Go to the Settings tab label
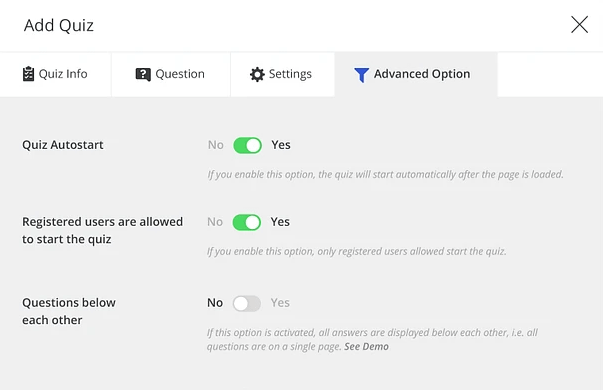Screen dimensions: 603x390 [x=290, y=74]
